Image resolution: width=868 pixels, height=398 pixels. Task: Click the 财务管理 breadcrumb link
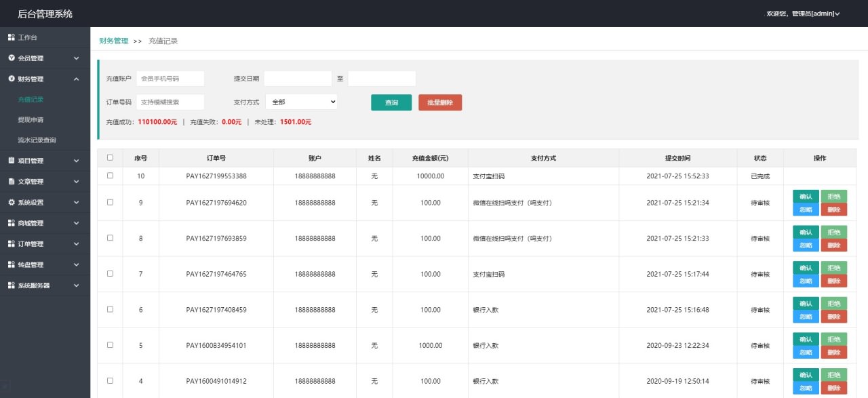(x=113, y=41)
